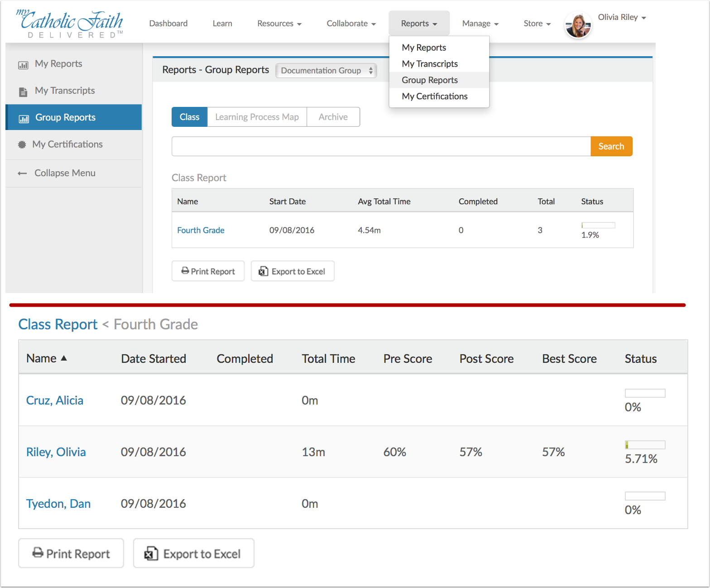Image resolution: width=710 pixels, height=588 pixels.
Task: Click the My Reports sidebar chart icon
Action: click(x=23, y=65)
